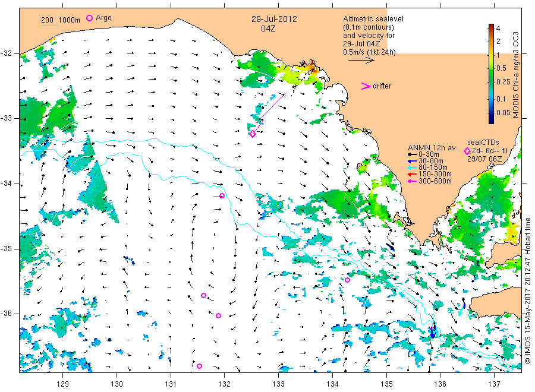Click the longitude axis label 129
The height and width of the screenshot is (392, 535).
pyautogui.click(x=63, y=384)
